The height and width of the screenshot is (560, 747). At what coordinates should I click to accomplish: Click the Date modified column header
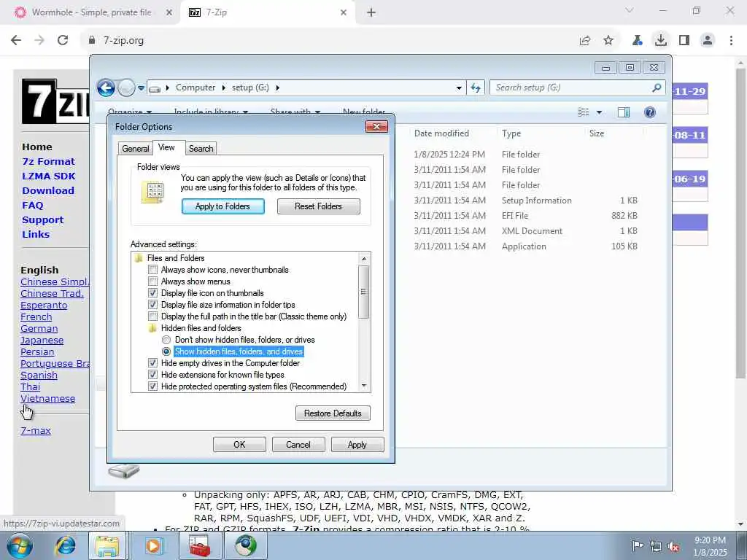[441, 133]
